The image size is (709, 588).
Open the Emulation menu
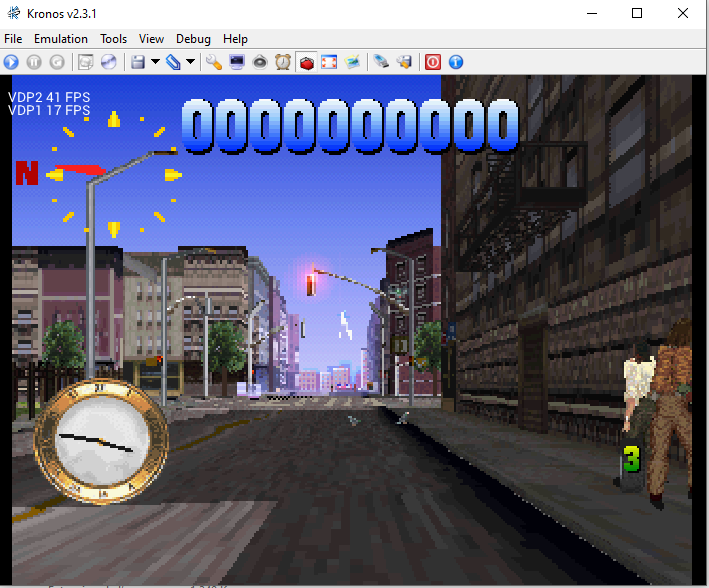(61, 39)
